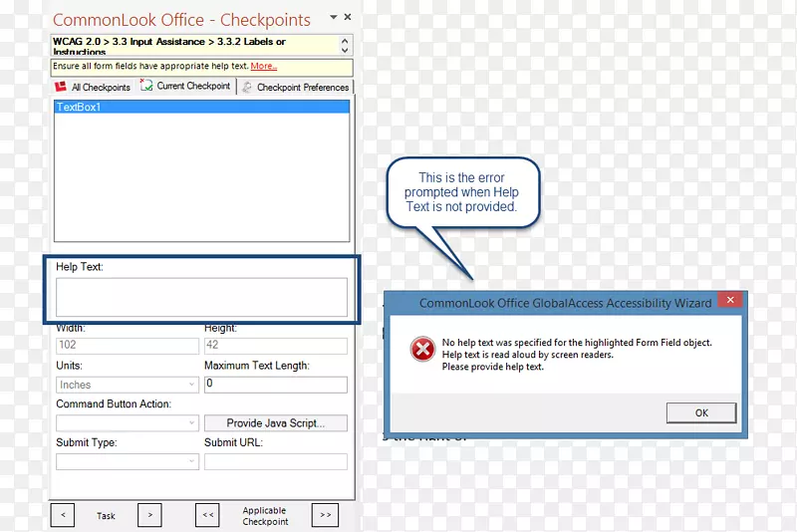
Task: Close the CommonLook Office Checkpoints panel
Action: tap(348, 17)
